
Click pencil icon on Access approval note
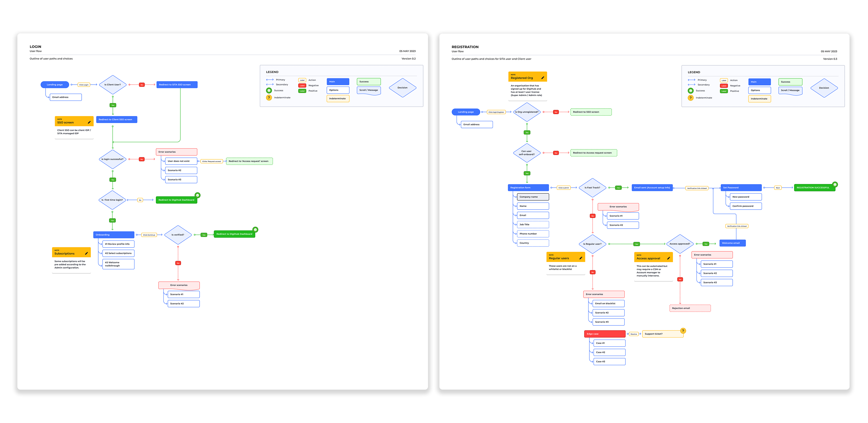[x=669, y=258]
